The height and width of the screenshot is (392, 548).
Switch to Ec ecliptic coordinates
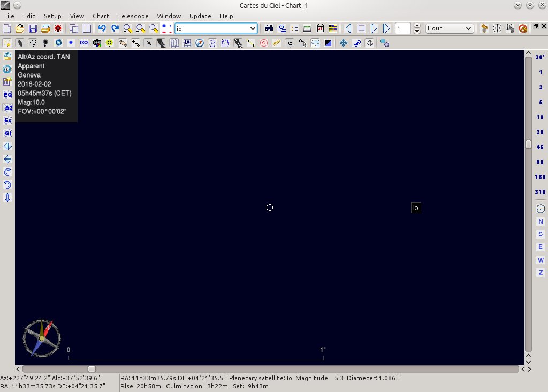tap(7, 120)
